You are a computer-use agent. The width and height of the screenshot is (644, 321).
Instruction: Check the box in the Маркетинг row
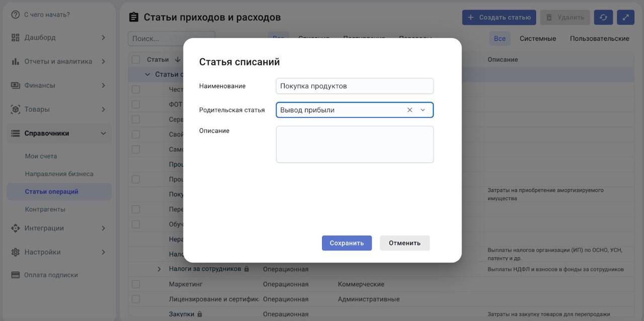[136, 284]
